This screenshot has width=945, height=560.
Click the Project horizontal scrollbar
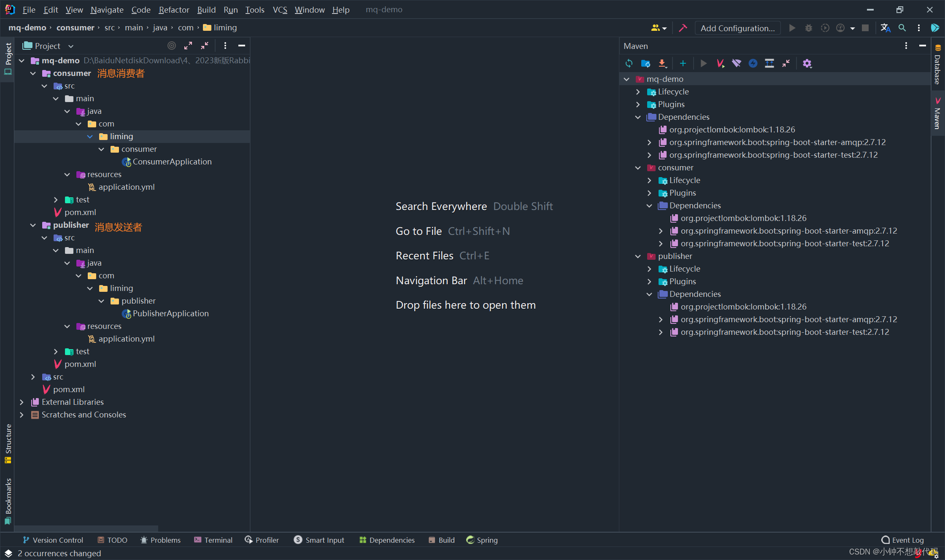[x=86, y=528]
